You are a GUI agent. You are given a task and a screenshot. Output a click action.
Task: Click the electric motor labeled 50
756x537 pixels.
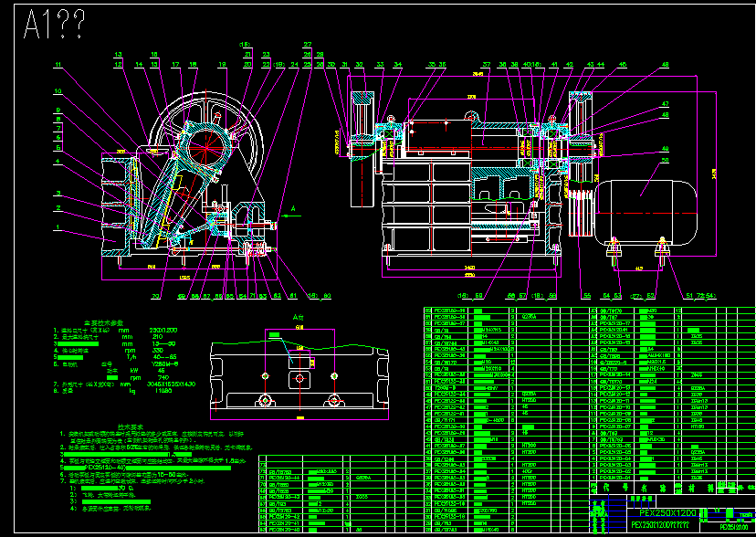coord(646,212)
